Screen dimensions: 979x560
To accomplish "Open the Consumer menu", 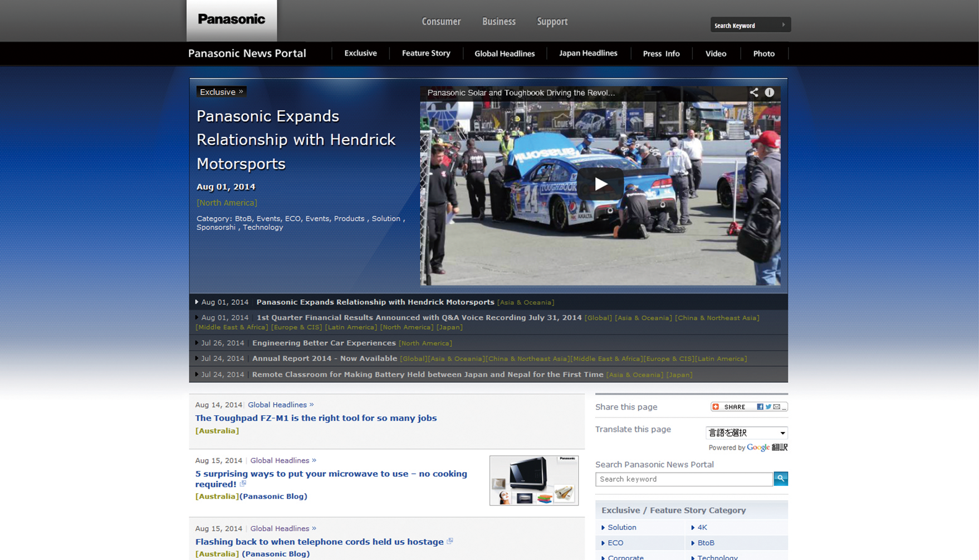I will 441,21.
